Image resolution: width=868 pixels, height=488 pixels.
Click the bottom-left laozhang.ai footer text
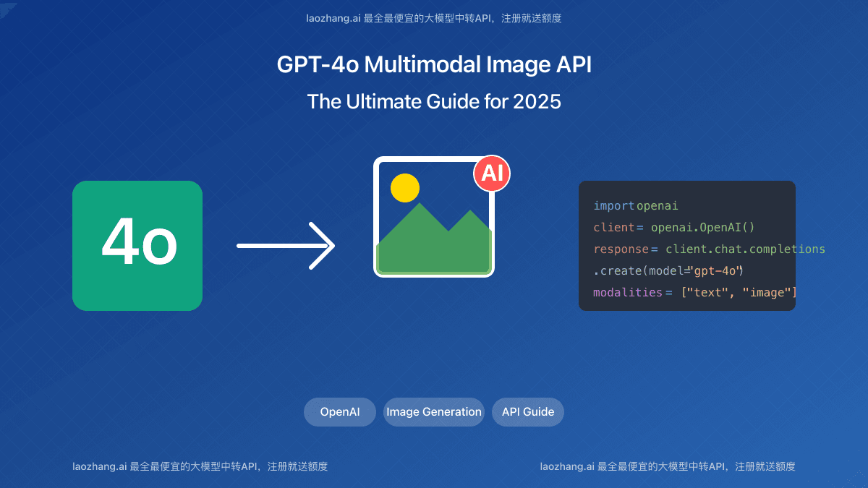200,466
